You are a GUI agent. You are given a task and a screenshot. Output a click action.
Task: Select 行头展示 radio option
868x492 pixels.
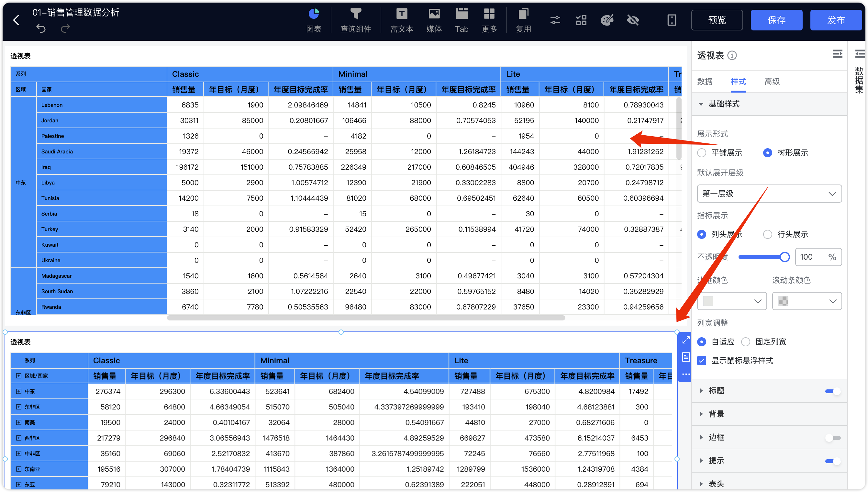point(767,234)
